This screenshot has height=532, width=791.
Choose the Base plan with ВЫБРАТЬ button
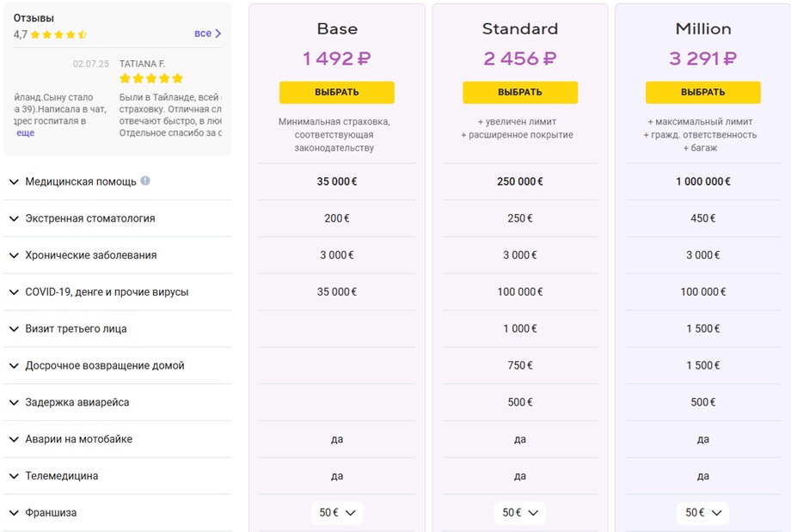tap(337, 92)
